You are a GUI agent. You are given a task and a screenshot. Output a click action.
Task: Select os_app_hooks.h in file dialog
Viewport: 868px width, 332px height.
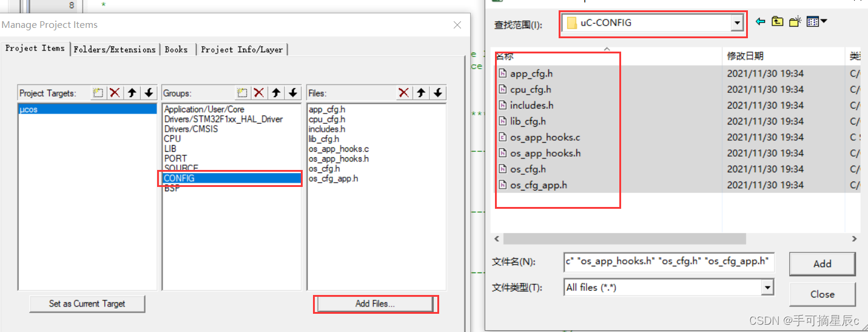[x=545, y=153]
